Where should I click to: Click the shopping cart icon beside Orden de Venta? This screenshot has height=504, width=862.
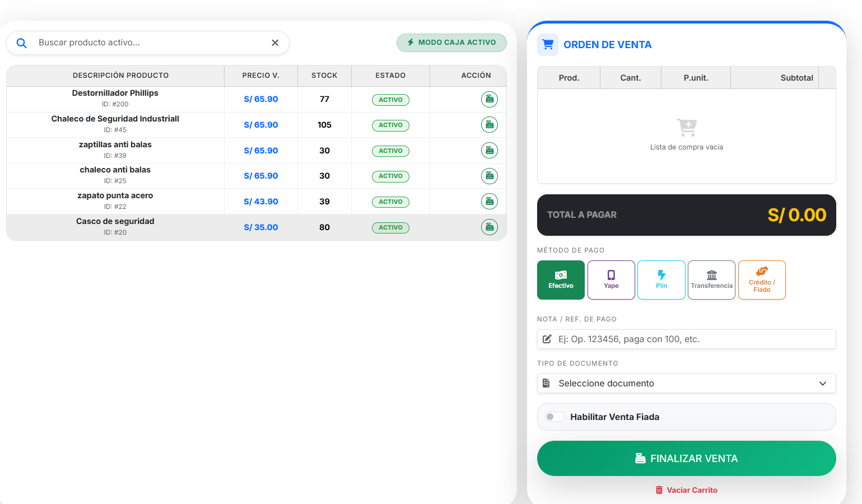pos(548,45)
